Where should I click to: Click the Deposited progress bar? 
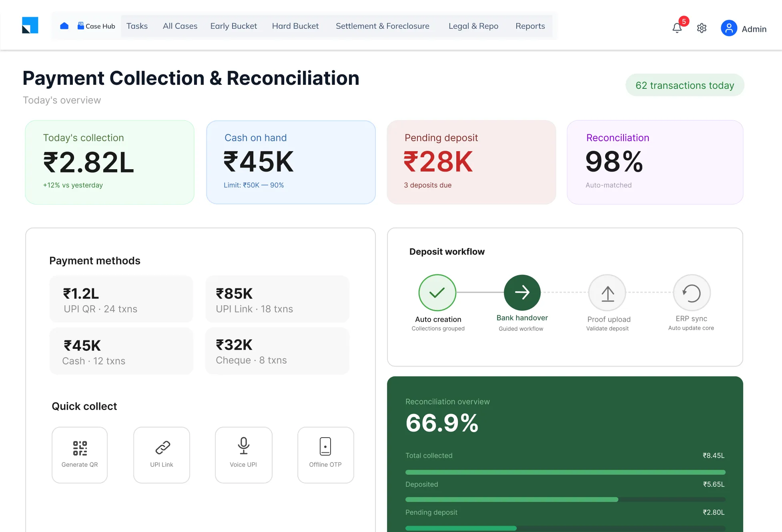pyautogui.click(x=565, y=500)
